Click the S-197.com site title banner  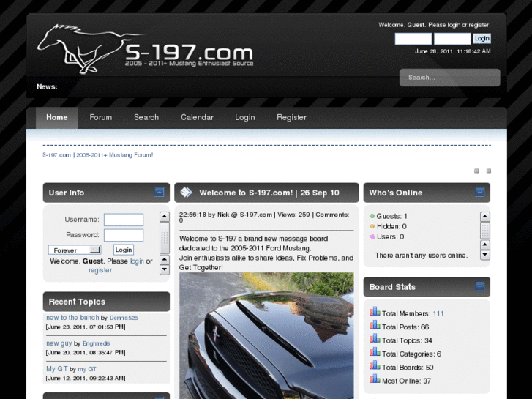coord(189,54)
